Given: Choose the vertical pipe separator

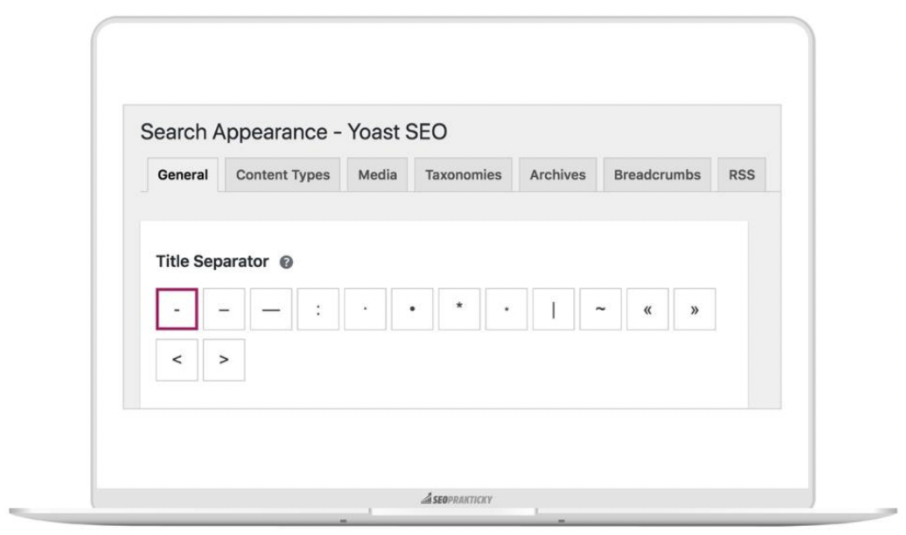Looking at the screenshot, I should [x=554, y=309].
